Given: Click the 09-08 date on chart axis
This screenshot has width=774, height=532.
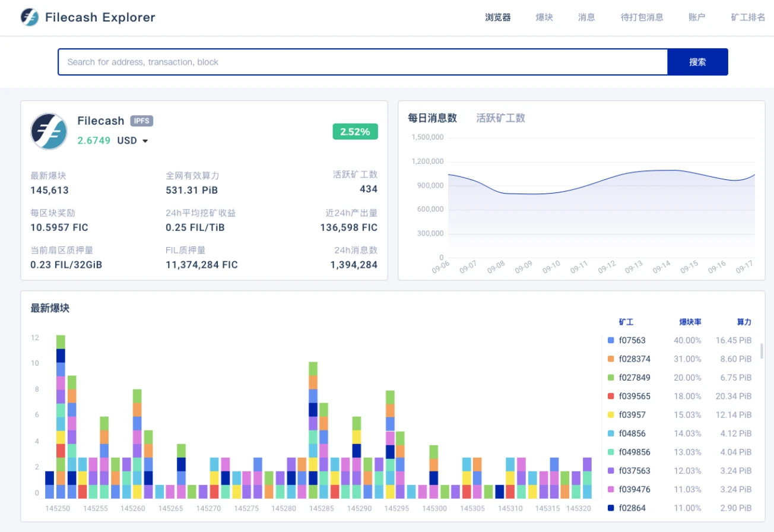Looking at the screenshot, I should click(496, 267).
